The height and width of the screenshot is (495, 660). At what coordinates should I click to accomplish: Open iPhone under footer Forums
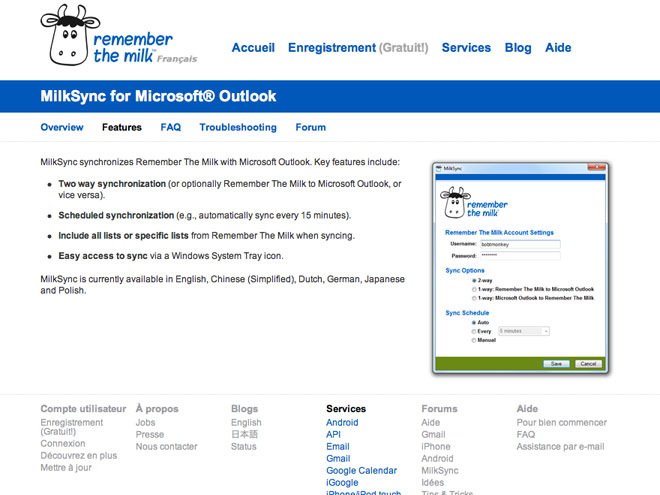point(436,447)
